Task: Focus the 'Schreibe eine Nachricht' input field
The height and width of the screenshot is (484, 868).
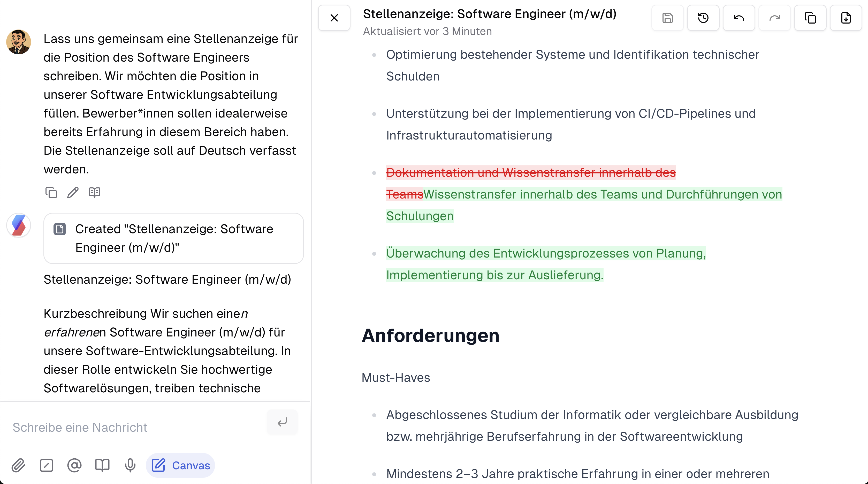Action: (135, 427)
